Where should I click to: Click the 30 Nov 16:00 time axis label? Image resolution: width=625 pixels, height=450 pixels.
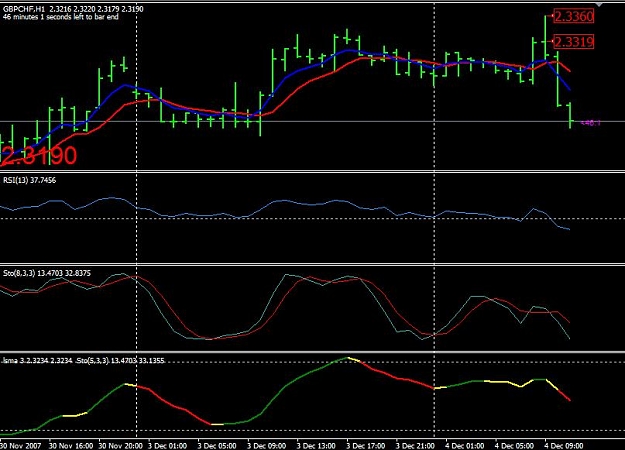click(71, 446)
